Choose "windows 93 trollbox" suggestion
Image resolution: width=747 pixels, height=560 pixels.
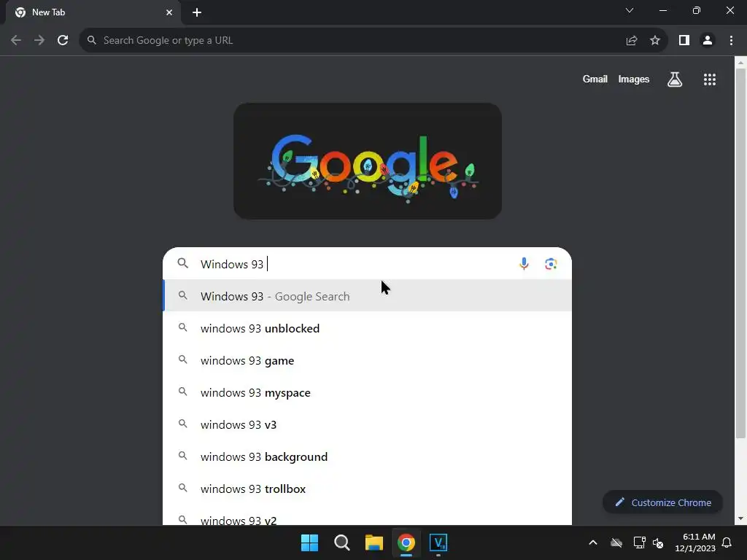(x=368, y=489)
